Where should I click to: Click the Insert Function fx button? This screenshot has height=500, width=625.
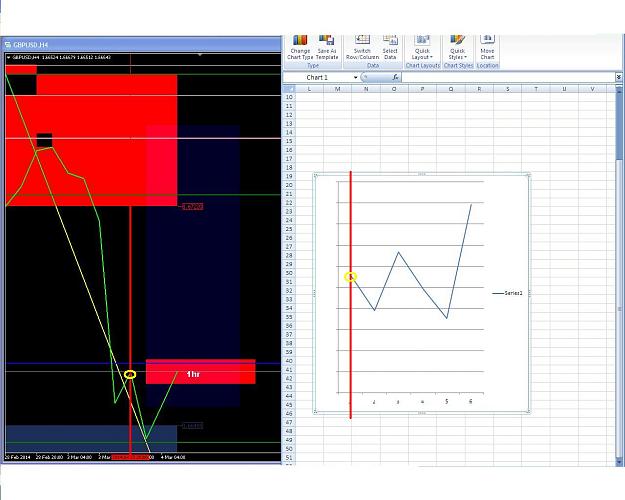(395, 77)
